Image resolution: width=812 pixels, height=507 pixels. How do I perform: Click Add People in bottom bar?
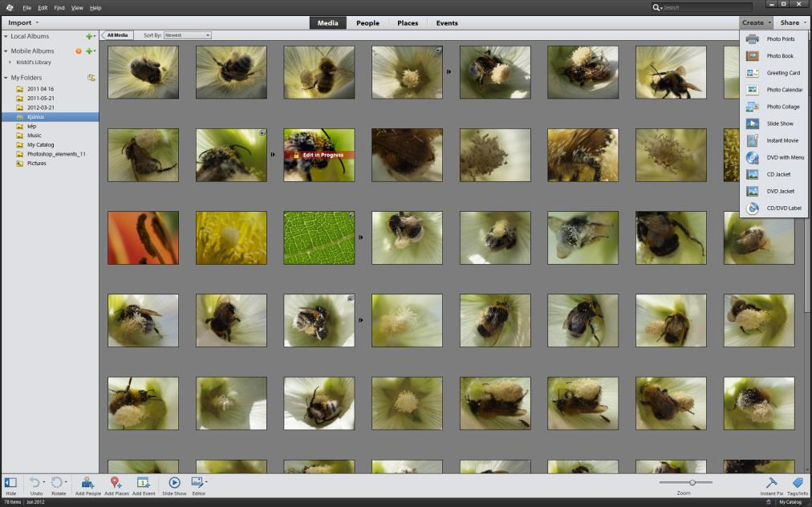coord(88,486)
